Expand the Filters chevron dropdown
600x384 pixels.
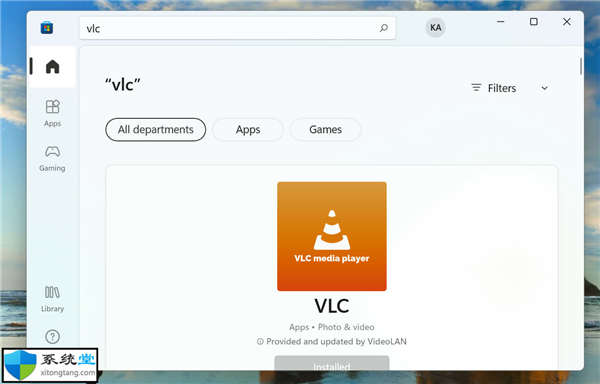[544, 88]
